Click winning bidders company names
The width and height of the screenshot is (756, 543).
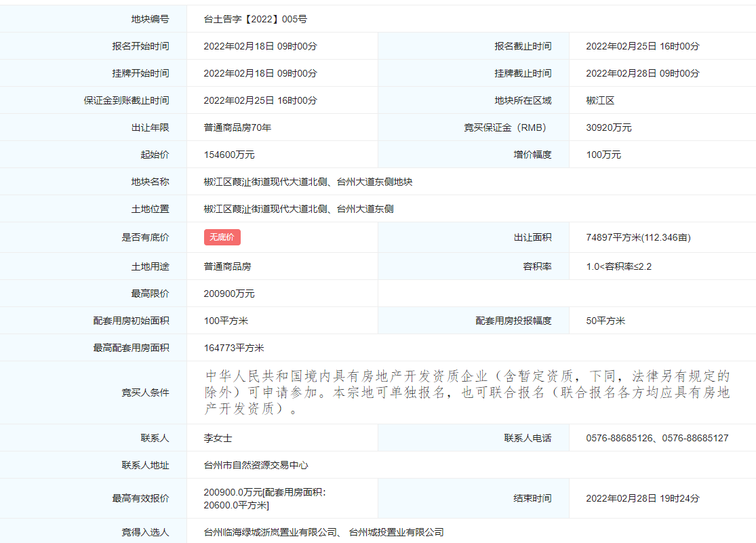tap(323, 532)
